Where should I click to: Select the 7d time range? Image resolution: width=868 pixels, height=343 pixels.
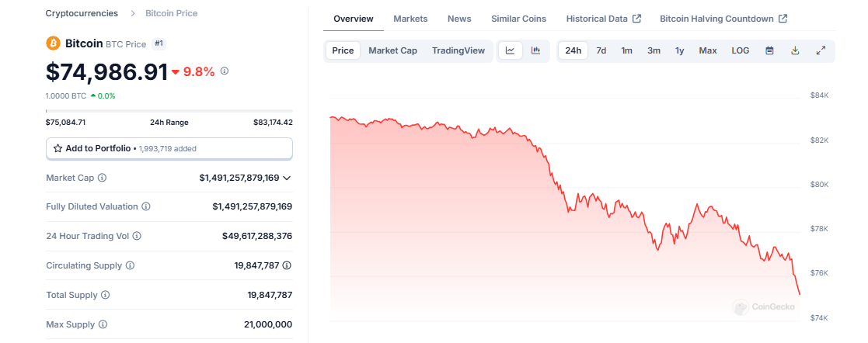click(x=601, y=50)
